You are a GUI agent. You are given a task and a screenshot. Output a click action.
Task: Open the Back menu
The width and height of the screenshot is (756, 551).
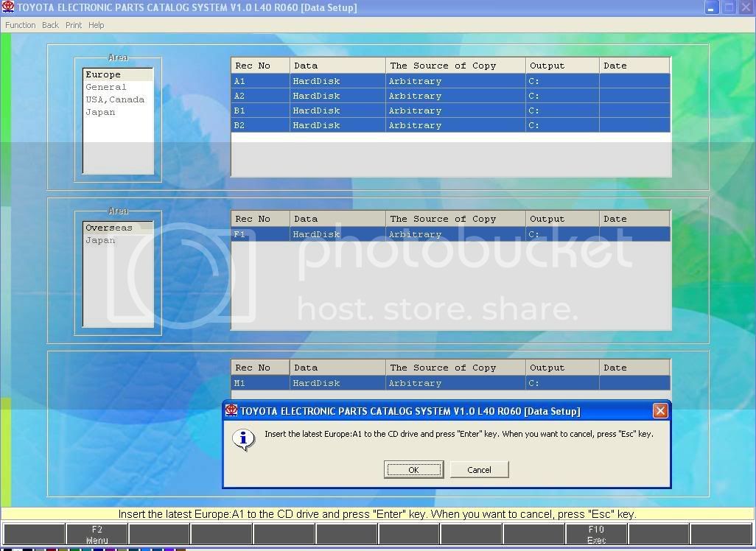[50, 25]
